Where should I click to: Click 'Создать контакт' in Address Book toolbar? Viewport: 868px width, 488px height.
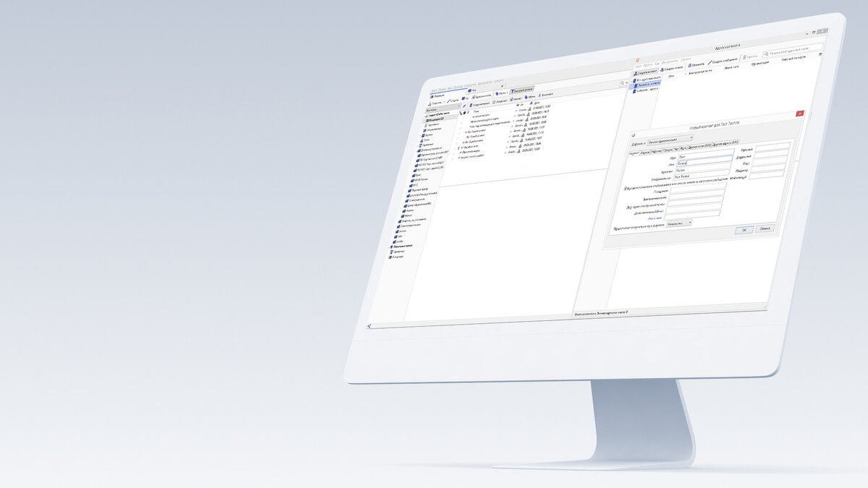click(646, 73)
